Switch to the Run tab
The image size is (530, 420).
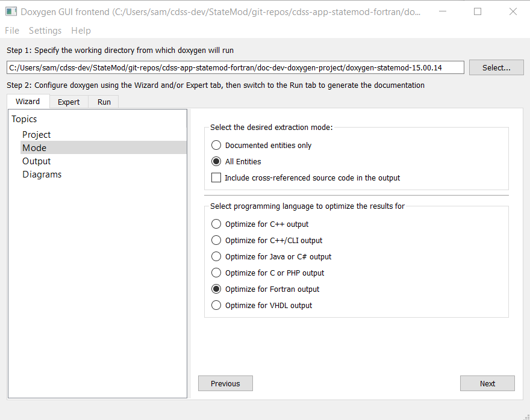tap(104, 102)
